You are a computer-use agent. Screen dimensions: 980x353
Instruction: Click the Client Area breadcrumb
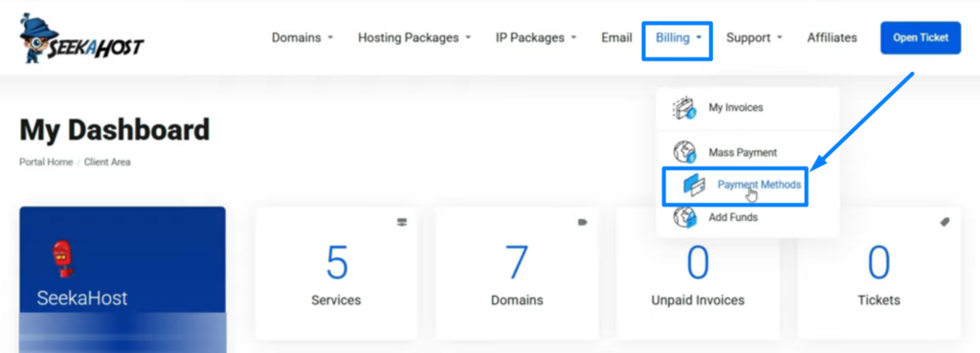(107, 162)
